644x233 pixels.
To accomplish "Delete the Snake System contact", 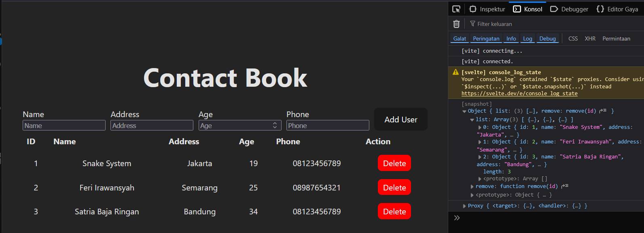I will (394, 163).
